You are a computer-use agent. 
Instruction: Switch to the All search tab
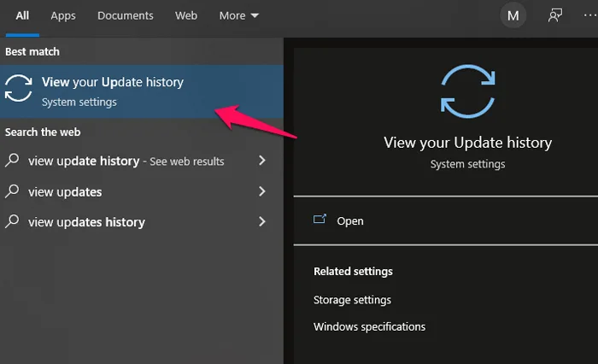click(22, 15)
